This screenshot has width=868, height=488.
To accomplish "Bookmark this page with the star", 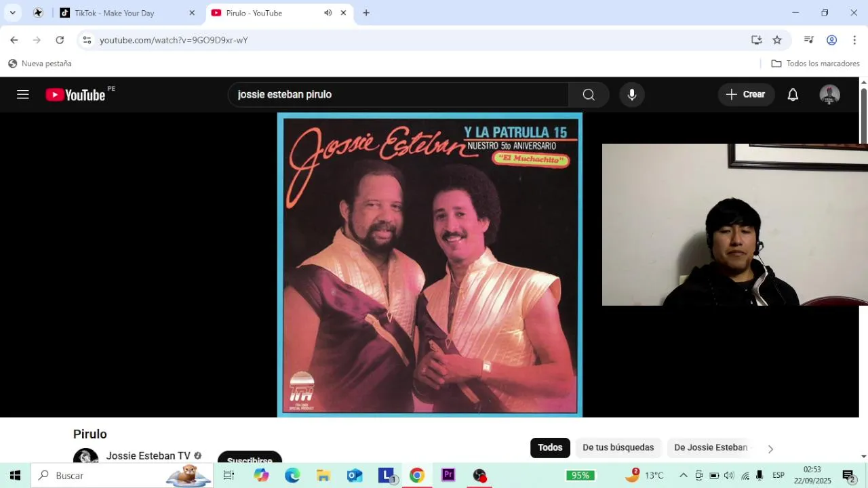I will click(777, 40).
